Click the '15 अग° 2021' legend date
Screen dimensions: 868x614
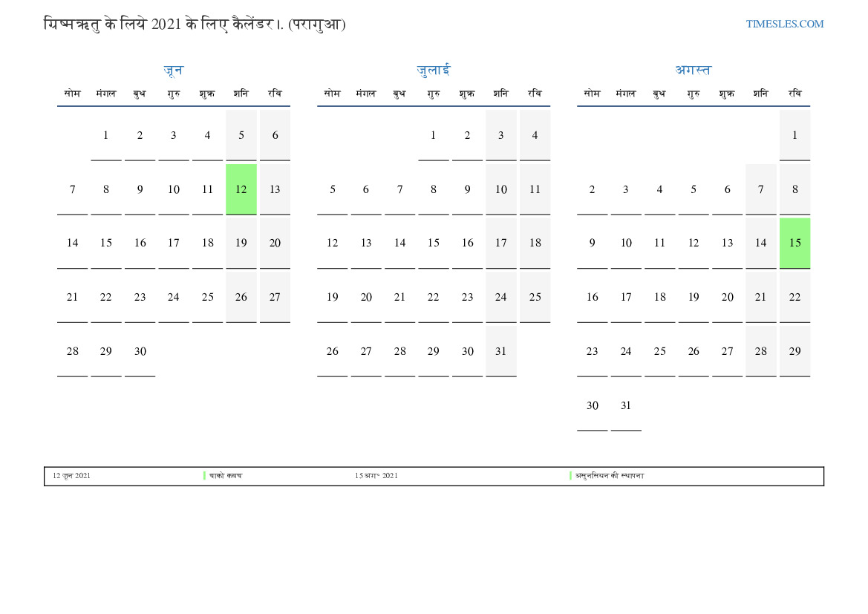(x=376, y=476)
